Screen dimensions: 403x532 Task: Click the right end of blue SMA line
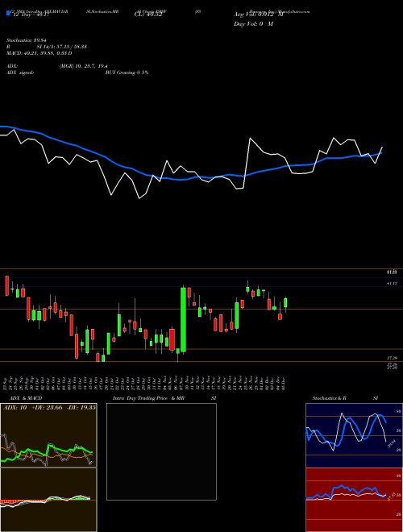coord(381,153)
